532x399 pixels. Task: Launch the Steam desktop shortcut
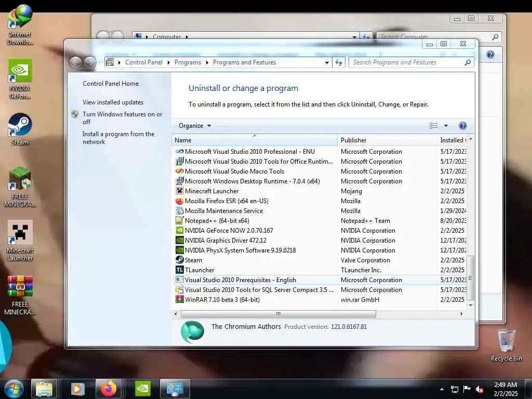(20, 129)
